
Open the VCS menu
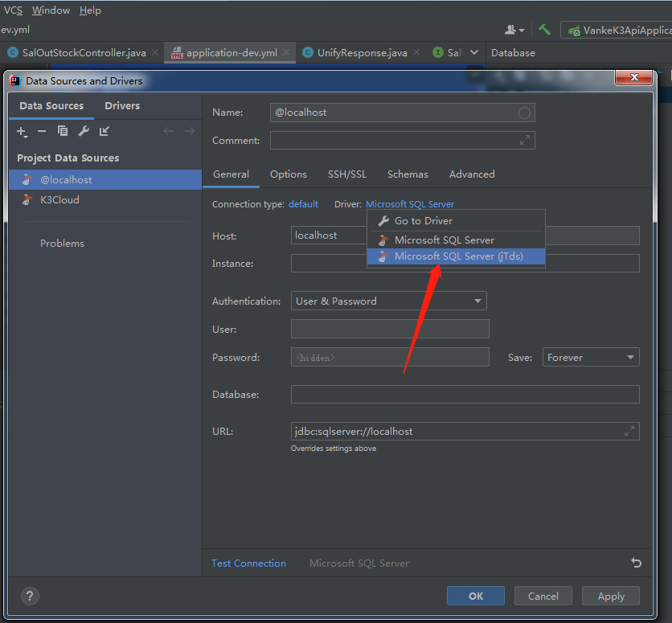click(x=14, y=10)
